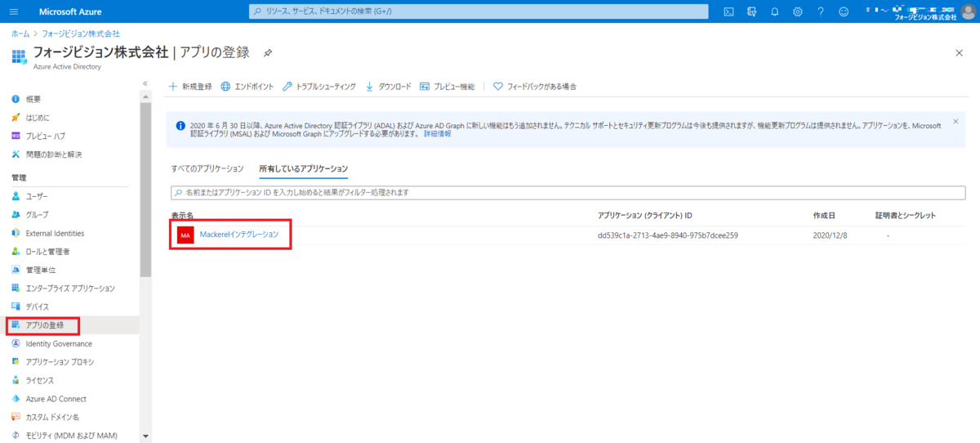Click the sidebar vertical scrollbar thumb
Screen dimensions: 980x443
(x=145, y=190)
